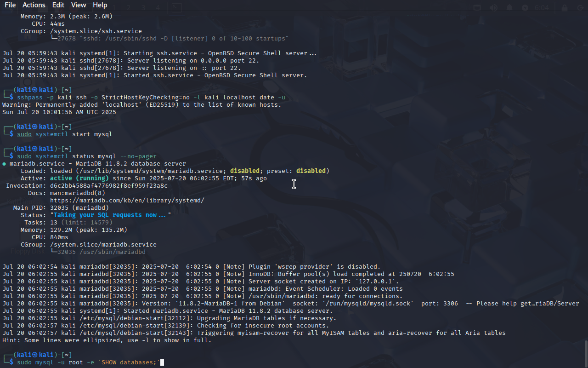This screenshot has height=368, width=588.
Task: Click the 'Plugin wsrep-provider is disabled' log line
Action: click(192, 267)
